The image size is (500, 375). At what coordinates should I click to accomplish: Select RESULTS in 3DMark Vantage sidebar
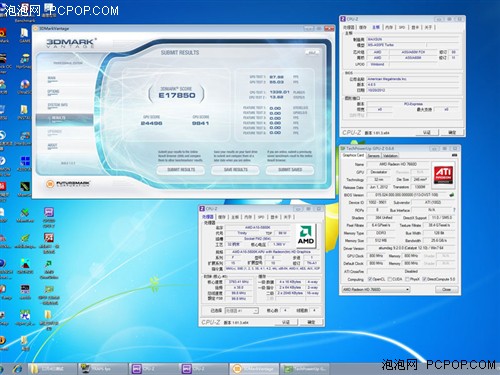tap(64, 119)
